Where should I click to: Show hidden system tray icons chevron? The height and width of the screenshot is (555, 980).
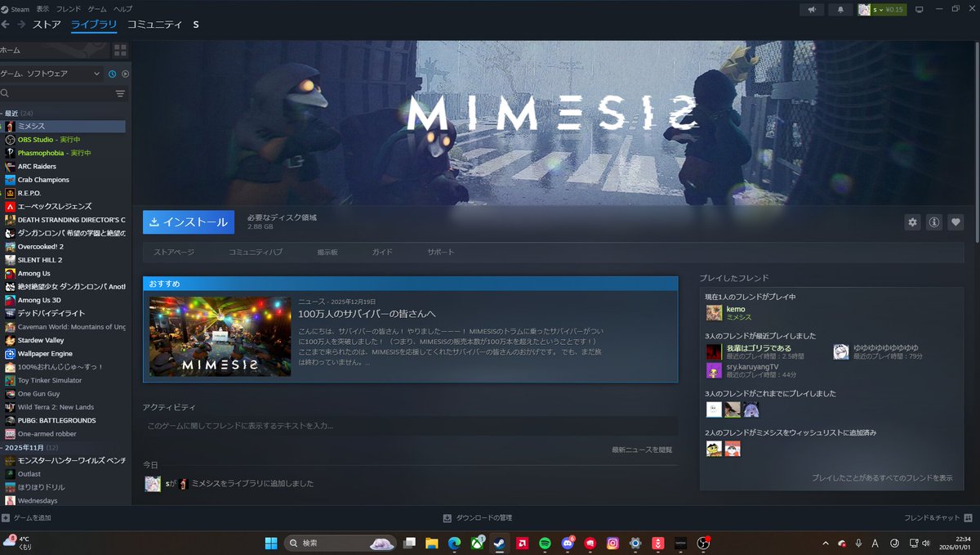[x=824, y=544]
